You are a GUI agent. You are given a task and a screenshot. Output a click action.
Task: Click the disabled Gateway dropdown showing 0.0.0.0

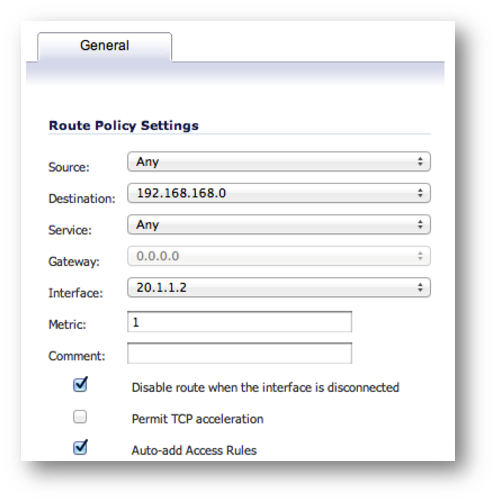279,256
